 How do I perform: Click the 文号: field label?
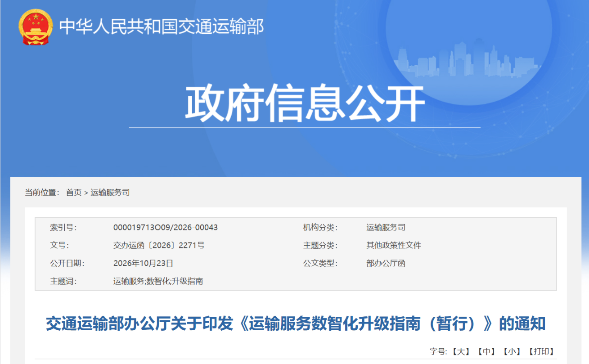pyautogui.click(x=59, y=246)
